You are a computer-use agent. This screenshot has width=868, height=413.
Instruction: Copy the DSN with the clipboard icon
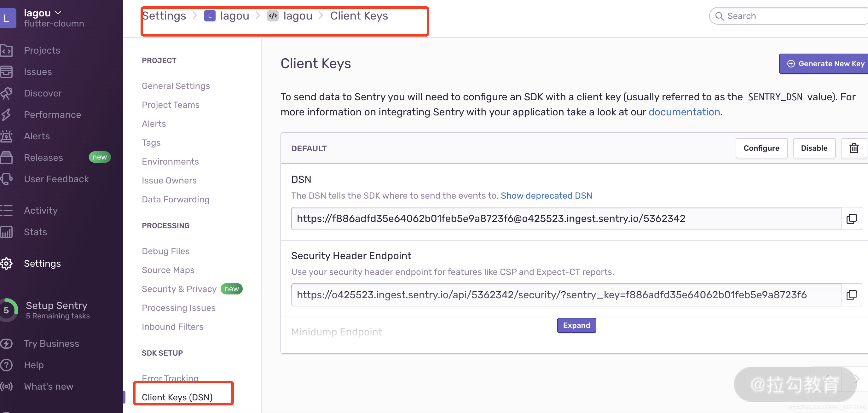pyautogui.click(x=851, y=218)
